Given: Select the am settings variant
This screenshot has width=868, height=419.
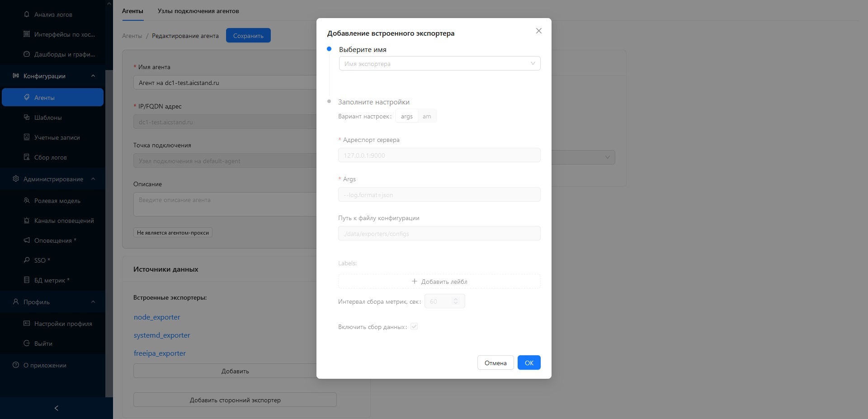Looking at the screenshot, I should pyautogui.click(x=427, y=116).
